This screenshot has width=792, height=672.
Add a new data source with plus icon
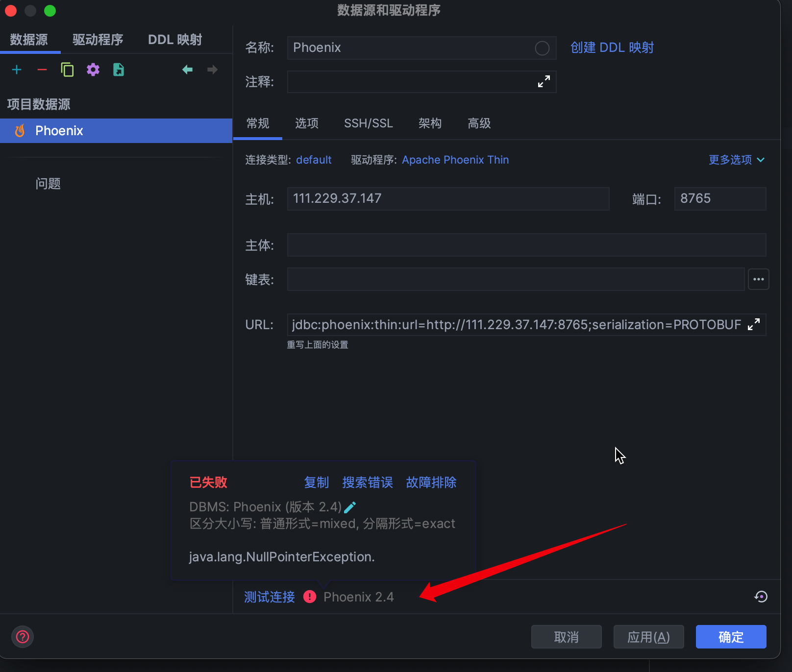(x=17, y=70)
